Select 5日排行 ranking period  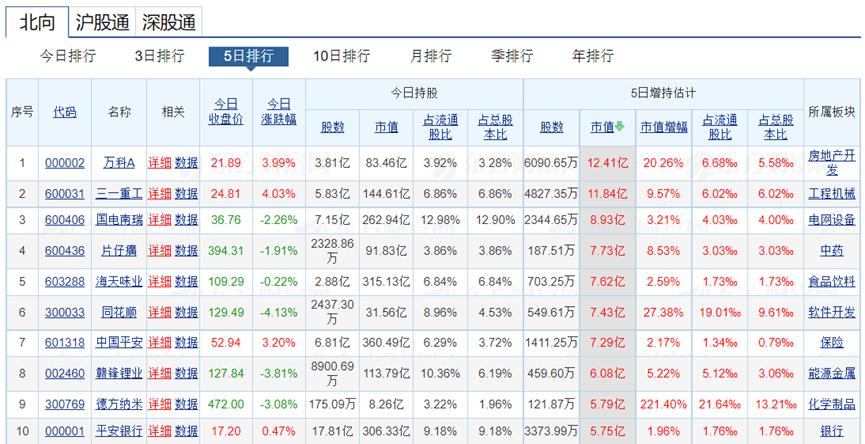click(248, 56)
